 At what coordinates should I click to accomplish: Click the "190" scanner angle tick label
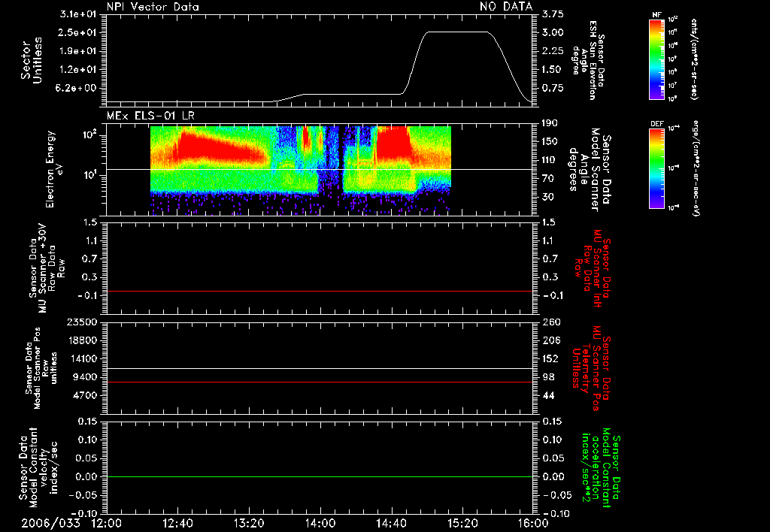point(550,123)
